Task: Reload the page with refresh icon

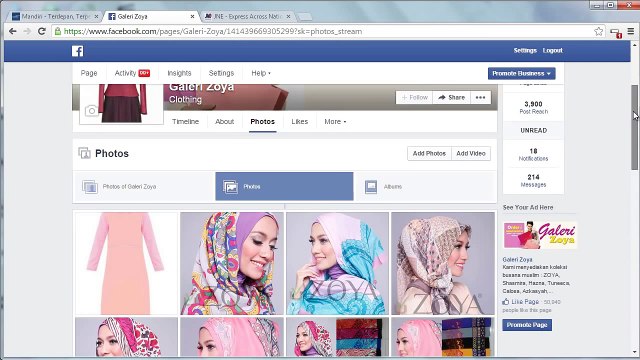Action: tap(42, 31)
